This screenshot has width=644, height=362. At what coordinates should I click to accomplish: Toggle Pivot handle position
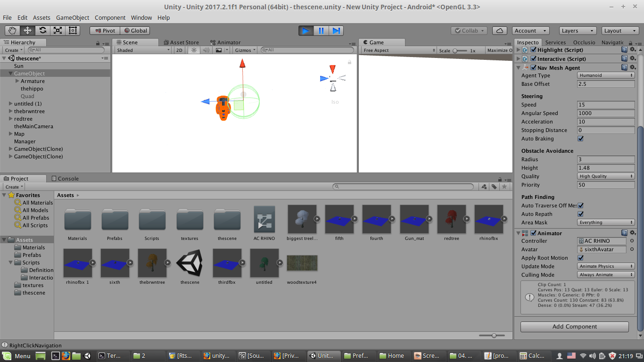click(105, 31)
